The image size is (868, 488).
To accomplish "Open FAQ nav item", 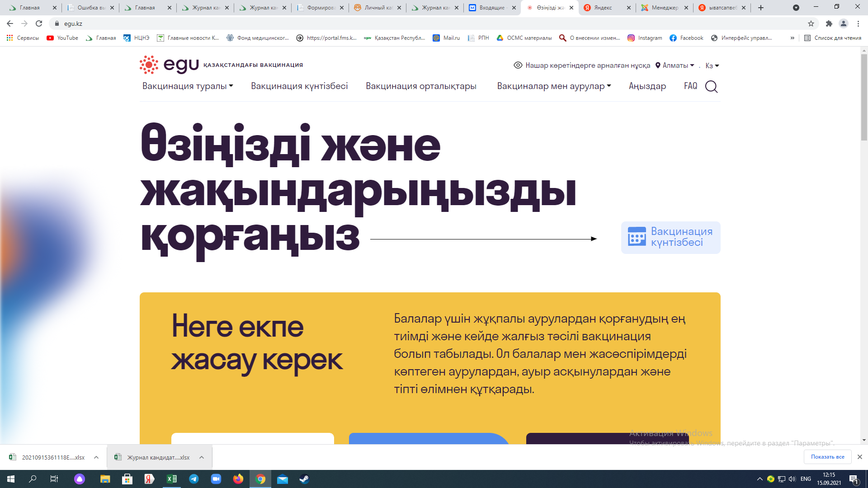I will (x=690, y=86).
